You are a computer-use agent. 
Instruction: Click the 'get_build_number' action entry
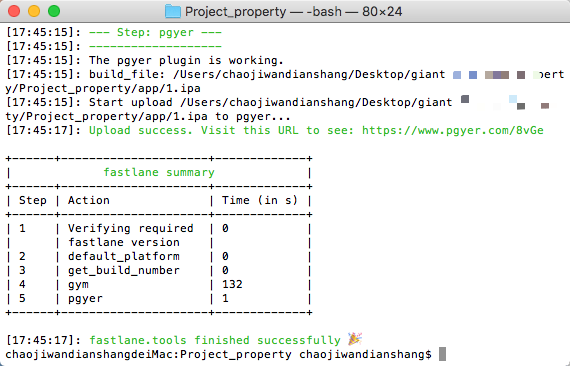pyautogui.click(x=124, y=270)
